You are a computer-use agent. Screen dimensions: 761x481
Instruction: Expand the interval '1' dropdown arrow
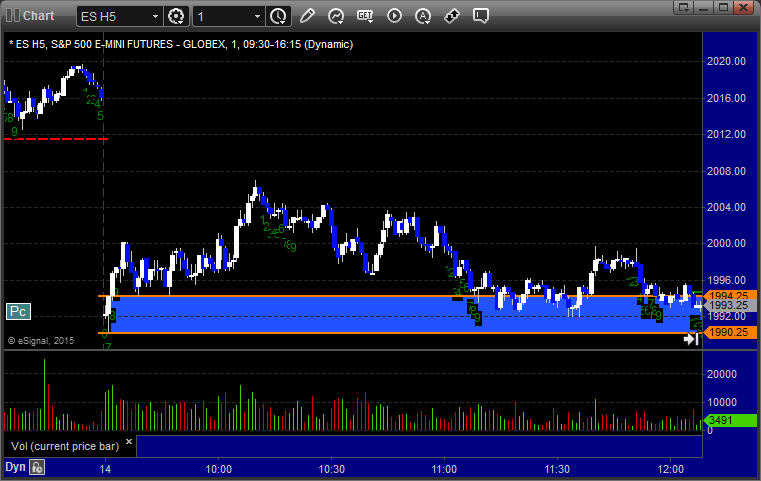pyautogui.click(x=257, y=17)
